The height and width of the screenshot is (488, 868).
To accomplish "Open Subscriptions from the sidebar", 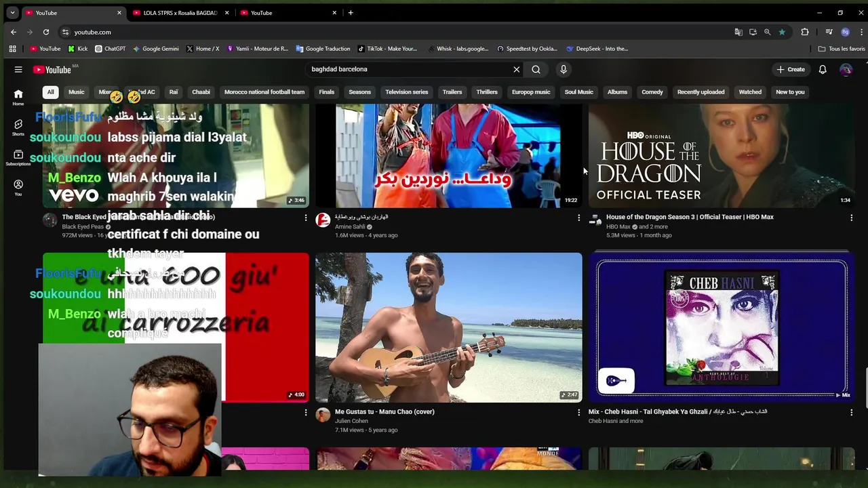I will (18, 157).
